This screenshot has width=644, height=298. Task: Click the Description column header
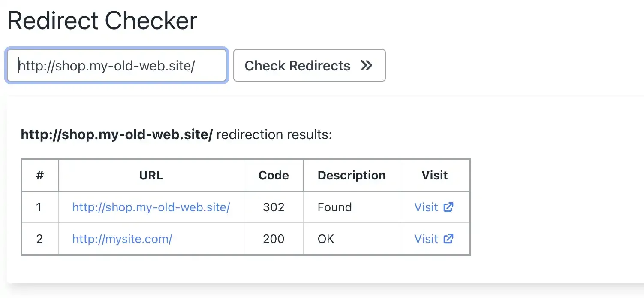click(x=351, y=175)
